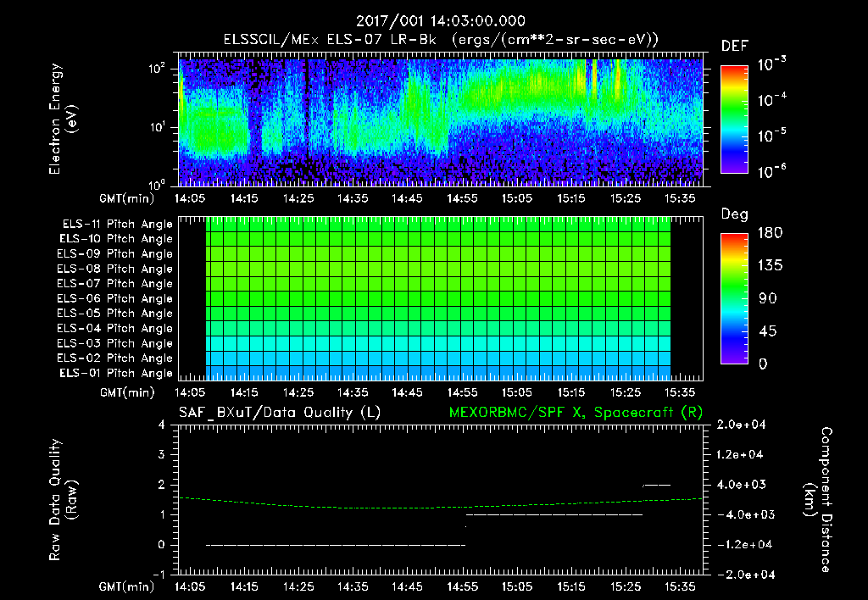868x600 pixels.
Task: Select the ELS-03 Pitch Angle row label
Action: pyautogui.click(x=114, y=343)
